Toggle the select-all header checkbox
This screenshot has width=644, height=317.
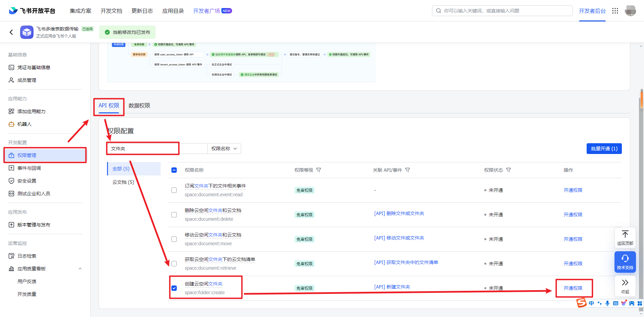174,170
